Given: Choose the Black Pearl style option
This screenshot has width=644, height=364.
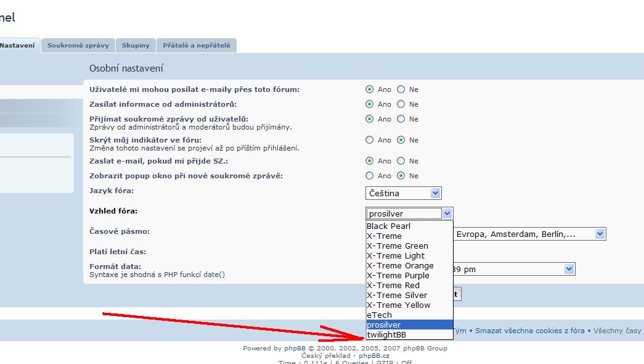Looking at the screenshot, I should [x=388, y=226].
